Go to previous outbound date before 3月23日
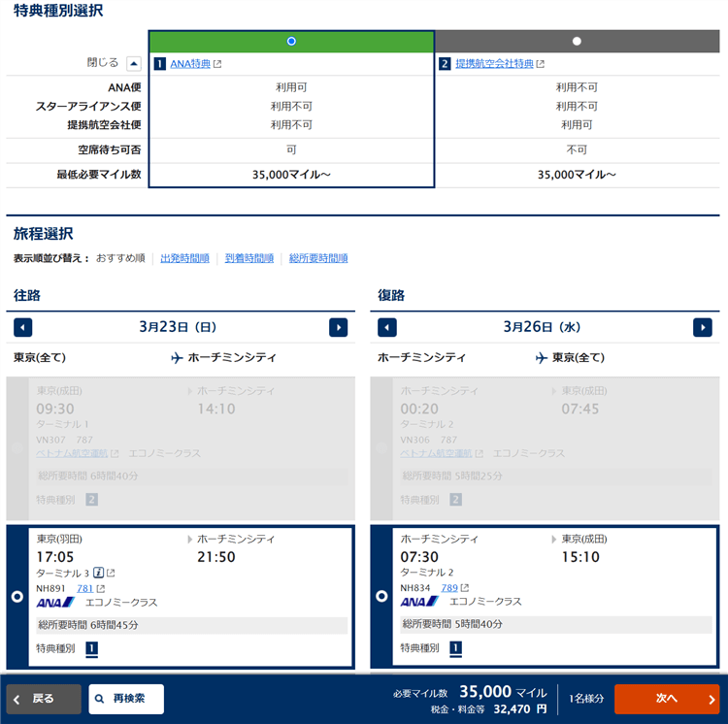Viewport: 728px width, 724px height. coord(23,327)
